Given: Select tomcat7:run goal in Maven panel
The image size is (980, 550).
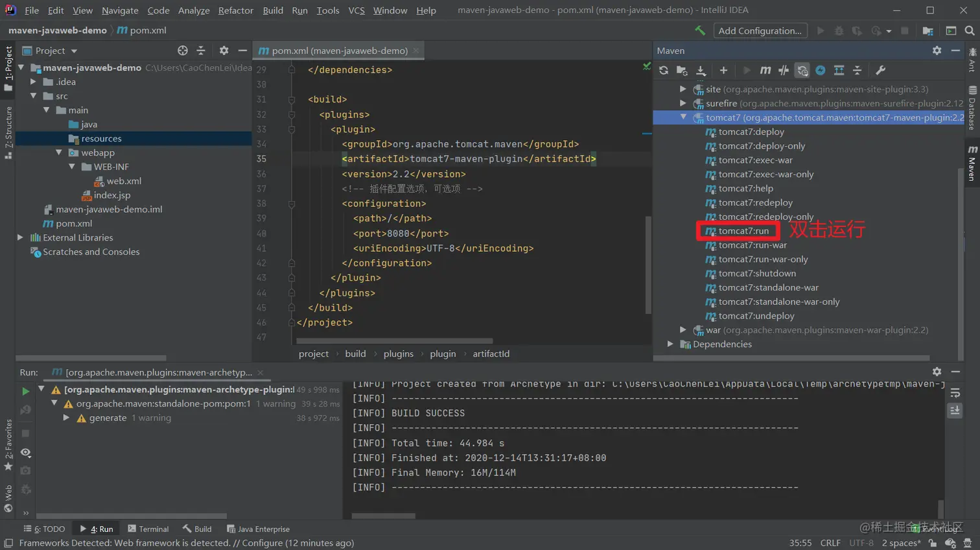Looking at the screenshot, I should 743,231.
